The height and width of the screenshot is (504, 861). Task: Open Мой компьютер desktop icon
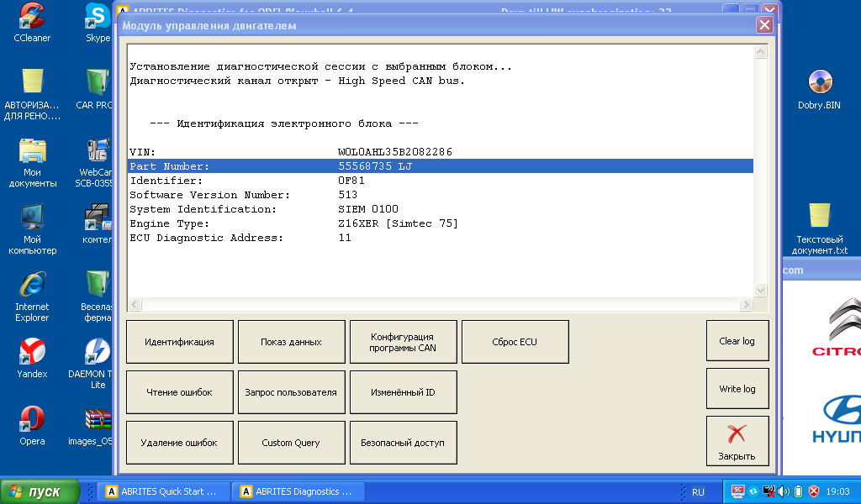click(x=32, y=229)
